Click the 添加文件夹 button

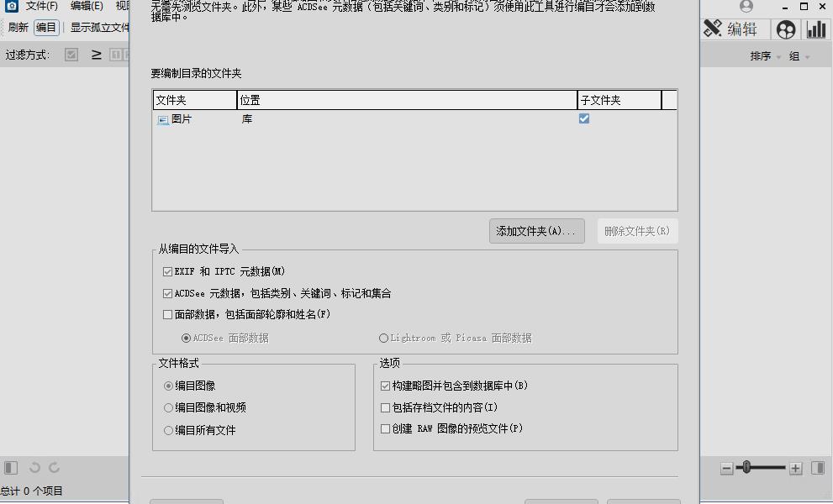pos(536,231)
